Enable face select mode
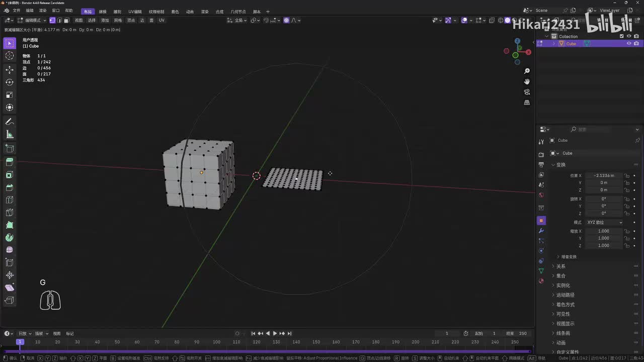Viewport: 644px width, 362px height. point(66,20)
